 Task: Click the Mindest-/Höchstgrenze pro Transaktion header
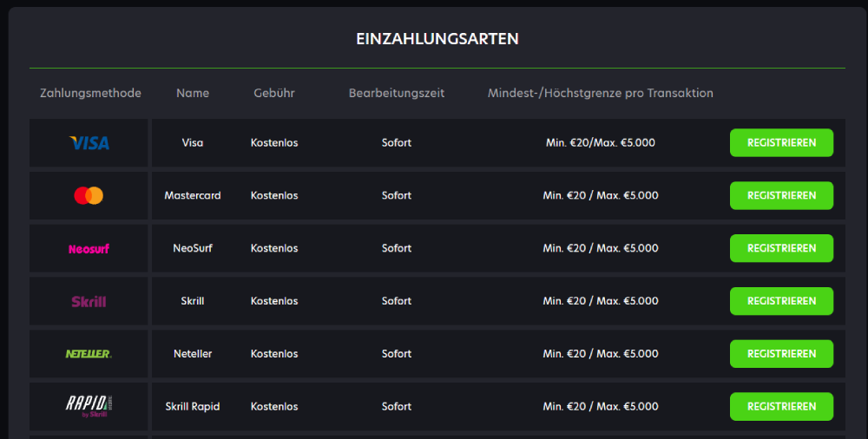(x=600, y=93)
